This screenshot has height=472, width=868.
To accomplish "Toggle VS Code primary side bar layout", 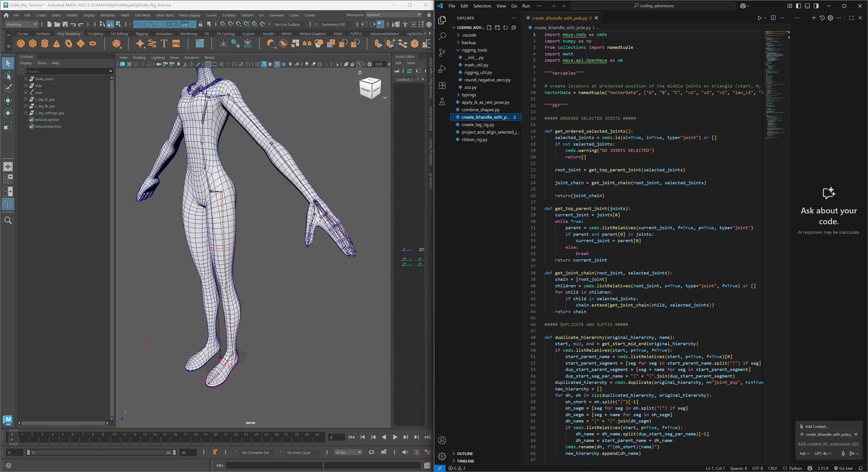I will pos(798,6).
